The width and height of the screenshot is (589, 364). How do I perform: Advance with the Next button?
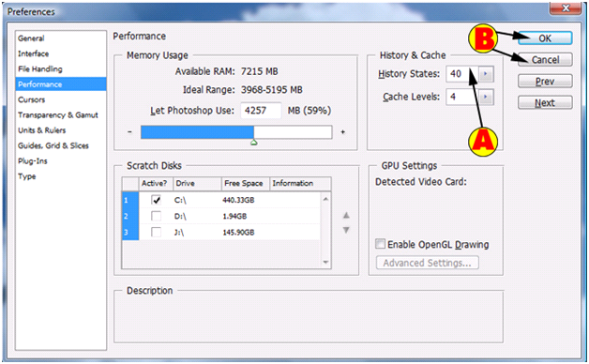[x=545, y=102]
